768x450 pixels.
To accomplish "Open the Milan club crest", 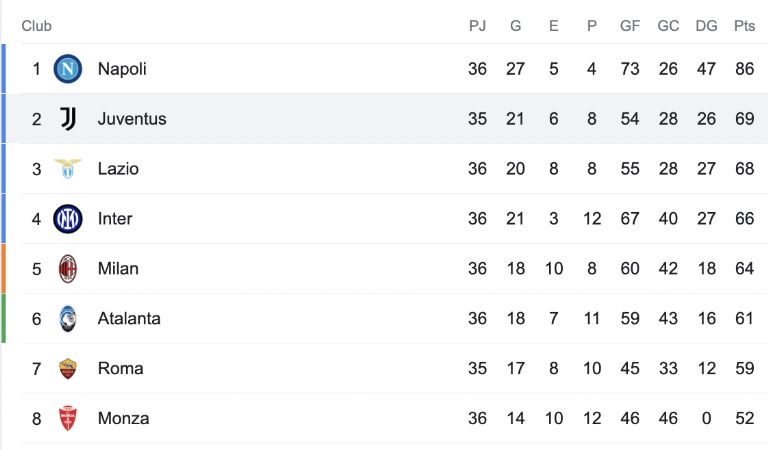I will (68, 268).
